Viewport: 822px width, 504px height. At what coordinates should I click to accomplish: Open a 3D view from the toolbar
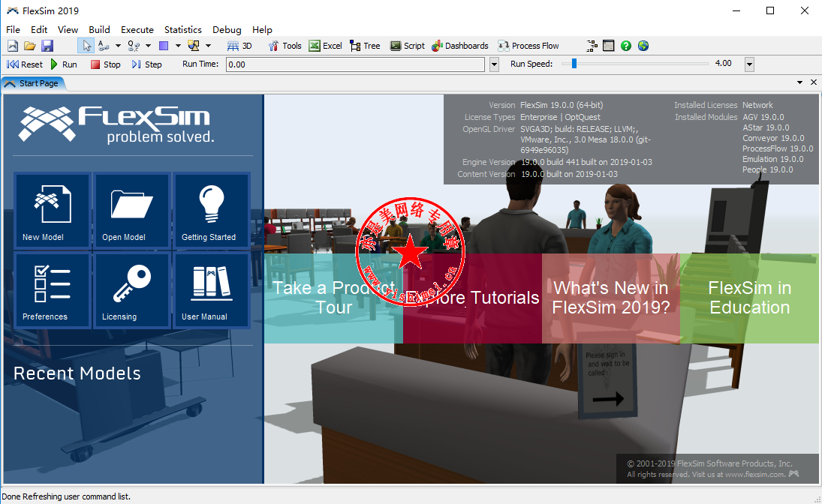click(x=239, y=46)
